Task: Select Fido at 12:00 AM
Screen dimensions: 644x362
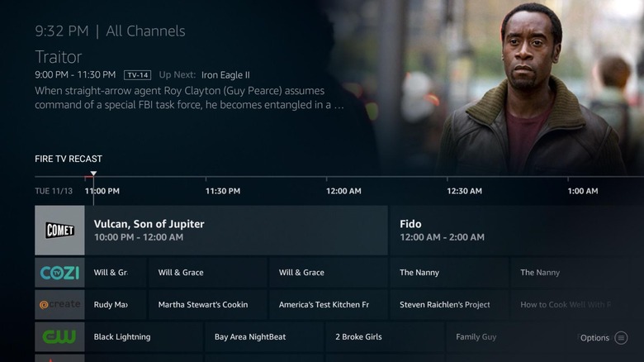Action: click(x=517, y=231)
